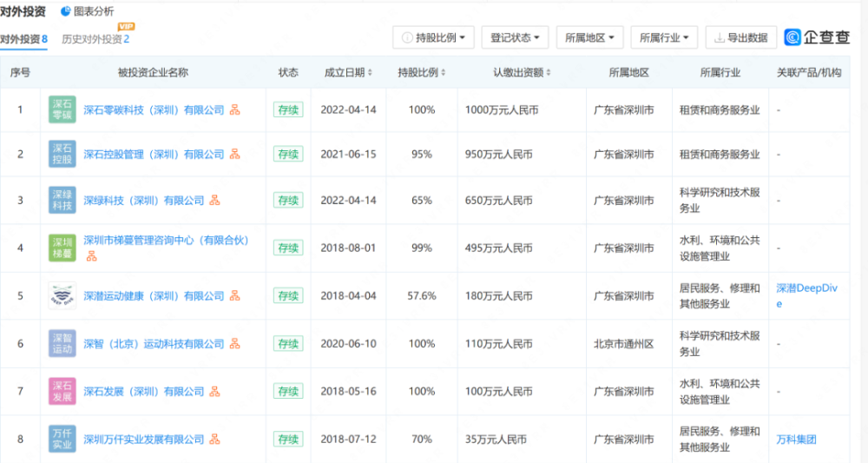This screenshot has width=868, height=463.
Task: Open the 图表分析 pie chart icon
Action: click(65, 11)
